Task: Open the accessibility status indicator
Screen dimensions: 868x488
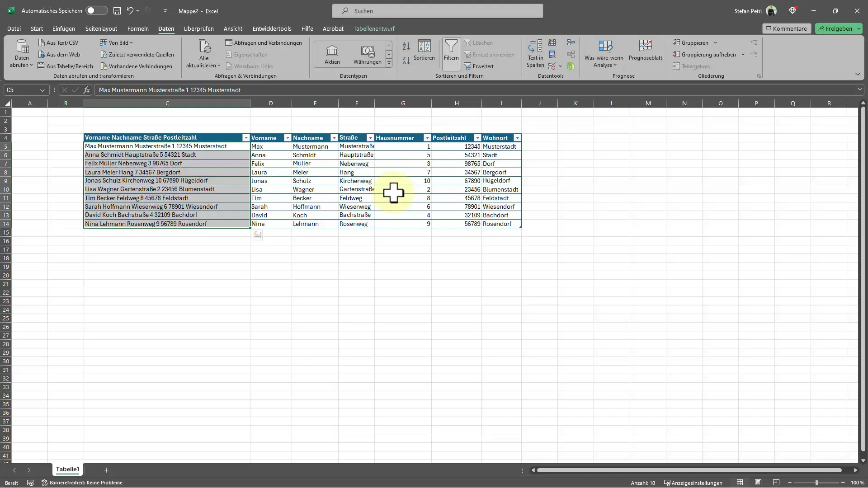Action: [x=82, y=483]
